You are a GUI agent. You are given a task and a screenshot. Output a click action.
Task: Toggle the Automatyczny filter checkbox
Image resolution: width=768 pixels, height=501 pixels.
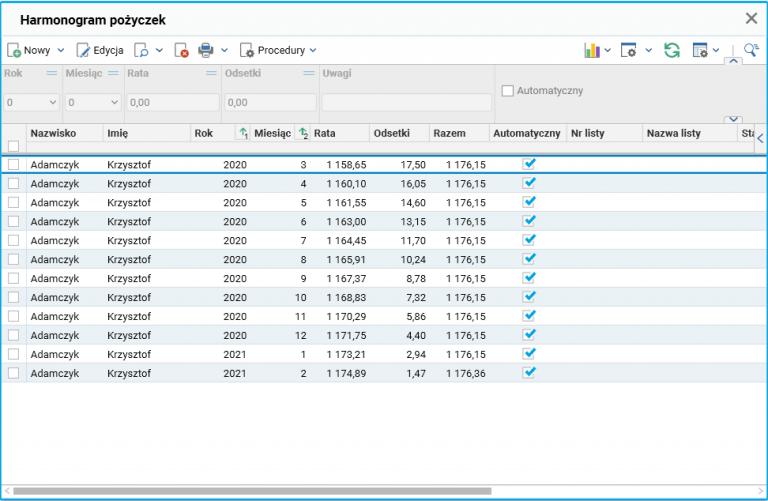(507, 91)
